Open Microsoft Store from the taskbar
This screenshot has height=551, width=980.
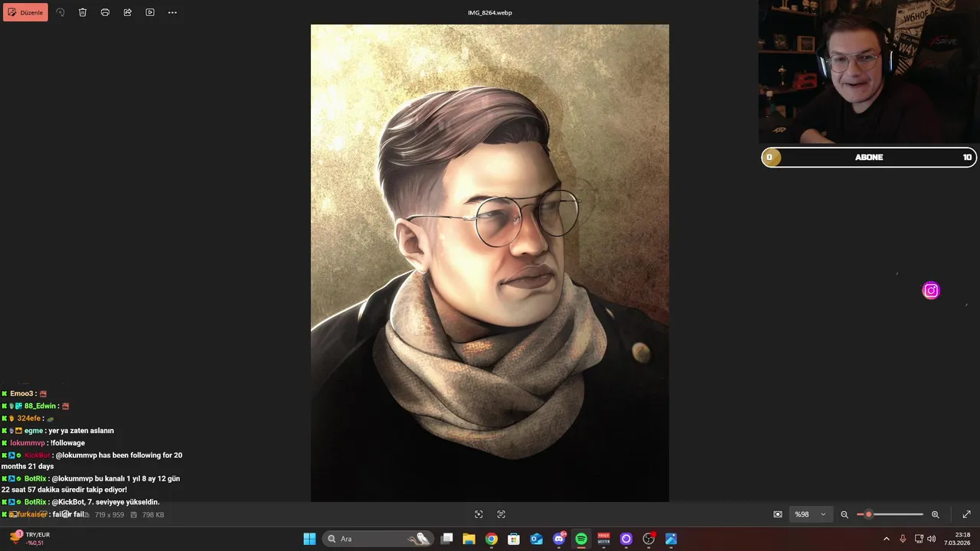pos(514,539)
